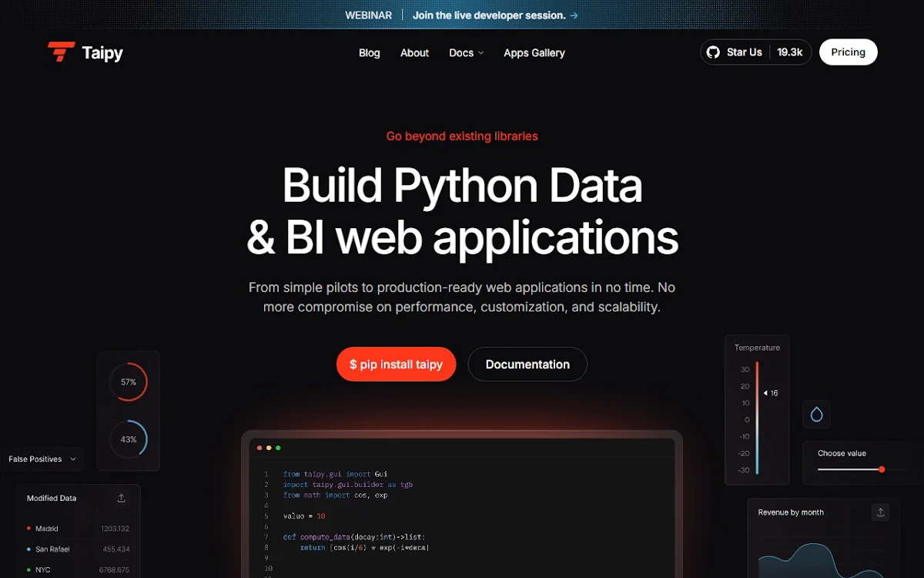Open the Blog page
The height and width of the screenshot is (578, 924).
[370, 52]
